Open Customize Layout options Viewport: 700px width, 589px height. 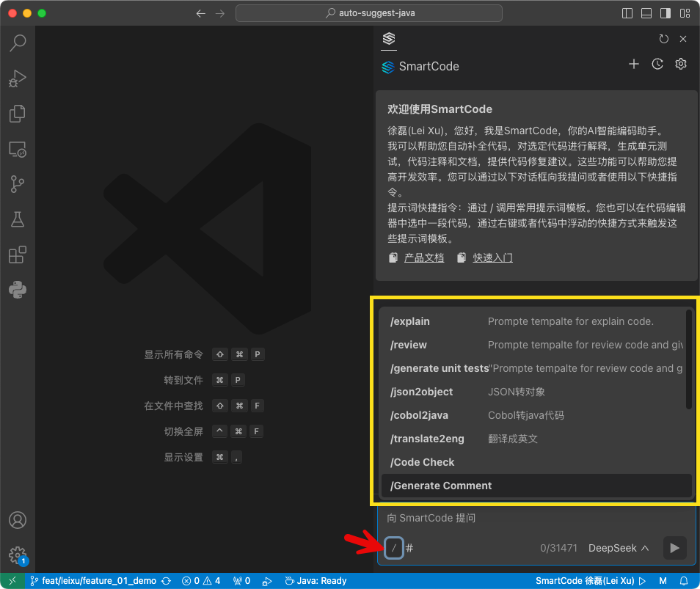tap(685, 13)
